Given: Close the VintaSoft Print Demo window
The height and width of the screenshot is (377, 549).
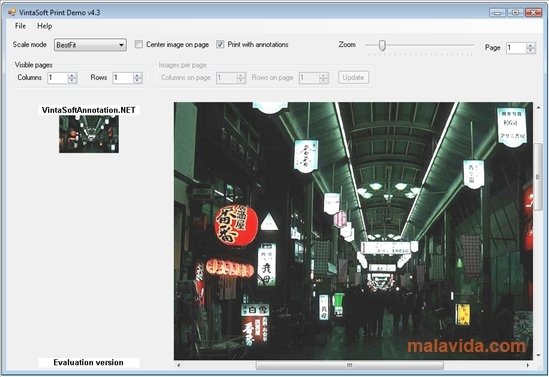Looking at the screenshot, I should click(x=533, y=13).
